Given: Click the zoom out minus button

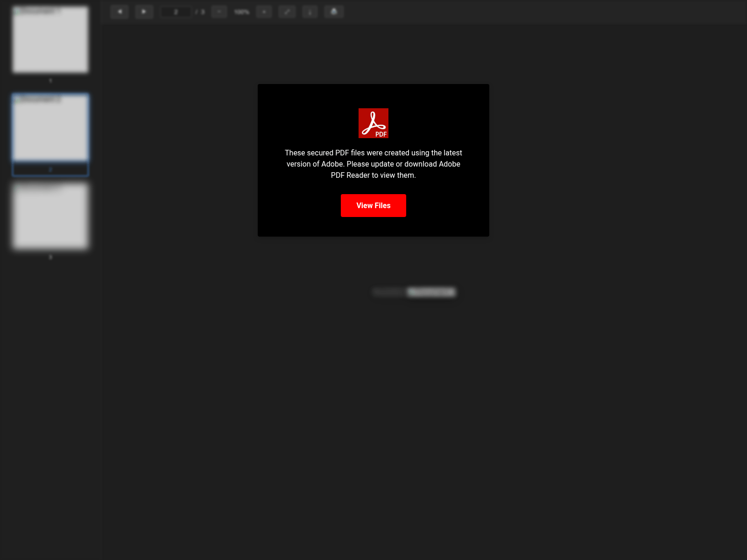Looking at the screenshot, I should coord(219,12).
